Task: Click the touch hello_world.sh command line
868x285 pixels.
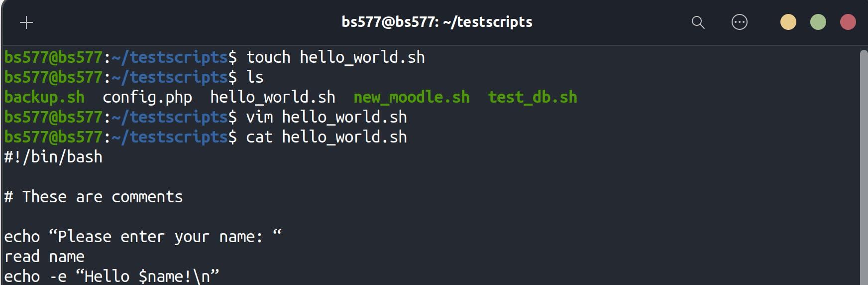Action: [335, 57]
